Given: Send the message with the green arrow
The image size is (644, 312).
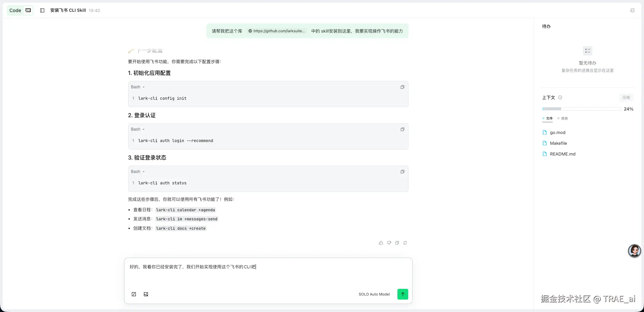Looking at the screenshot, I should [403, 294].
